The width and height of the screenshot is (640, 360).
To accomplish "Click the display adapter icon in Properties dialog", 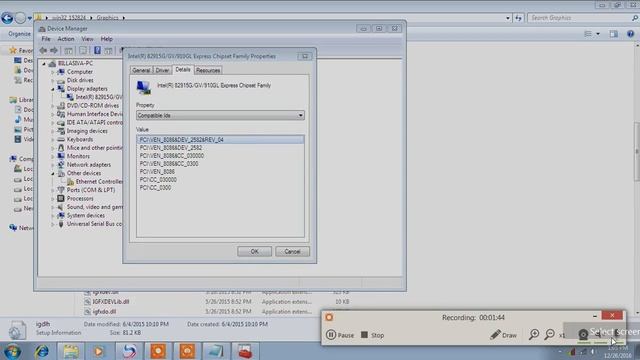I will pos(144,87).
